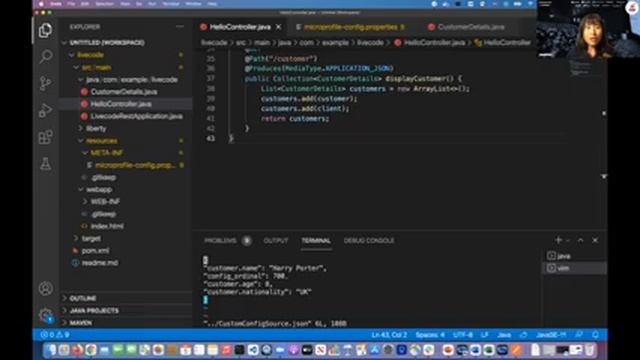The image size is (640, 360).
Task: Open the Testing flask view
Action: (x=45, y=164)
